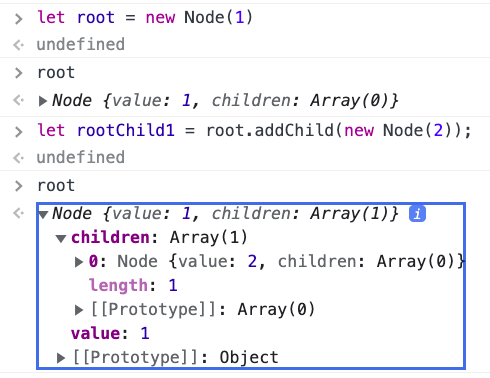Click the 'length: 1' property row

coord(133,286)
